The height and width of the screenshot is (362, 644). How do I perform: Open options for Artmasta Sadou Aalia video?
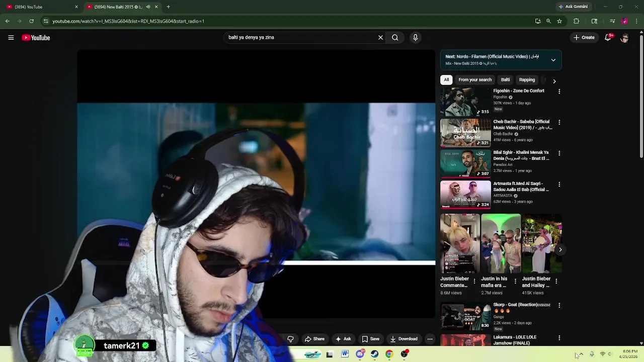[559, 185]
